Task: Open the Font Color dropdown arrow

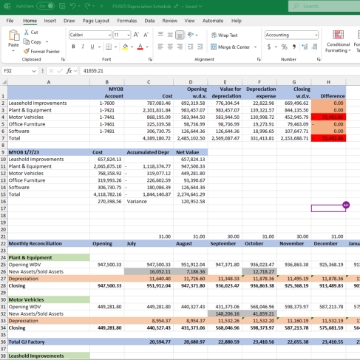Action: tap(147, 47)
